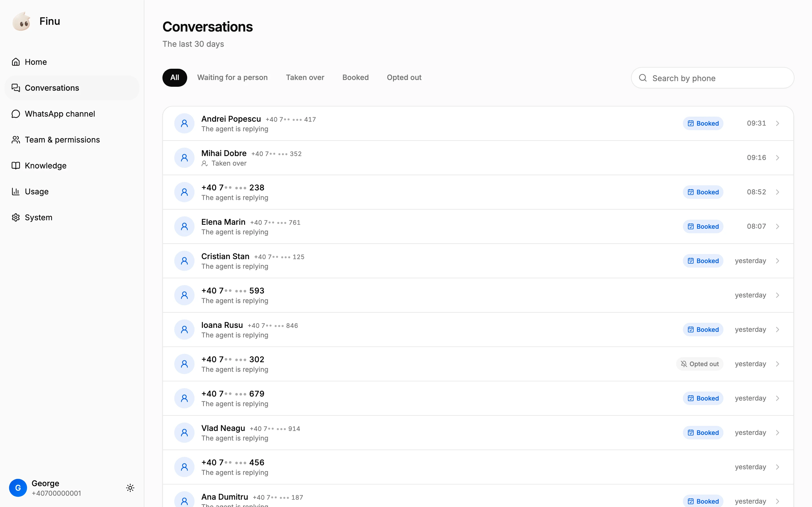Expand Mihai Dobre conversation chevron

[x=777, y=158]
